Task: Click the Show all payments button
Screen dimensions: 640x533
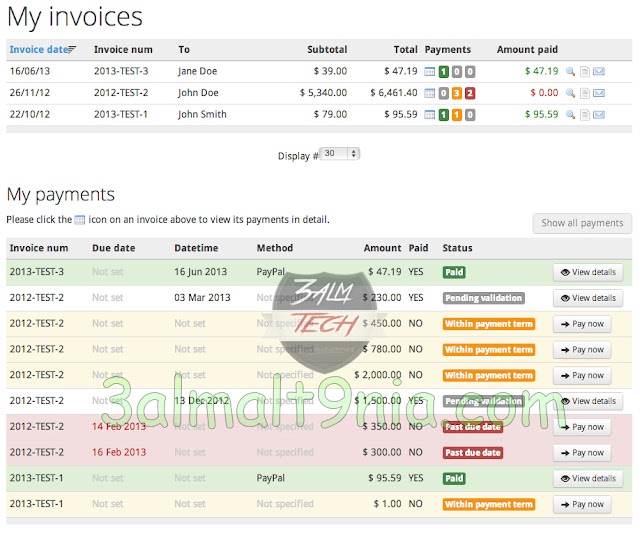Action: (582, 223)
